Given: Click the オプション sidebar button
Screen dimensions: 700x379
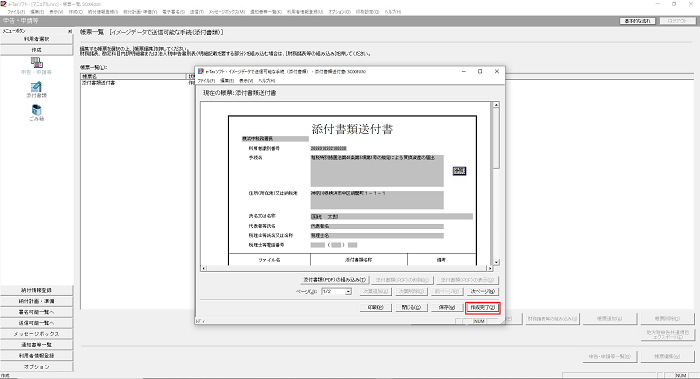Looking at the screenshot, I should tap(37, 367).
